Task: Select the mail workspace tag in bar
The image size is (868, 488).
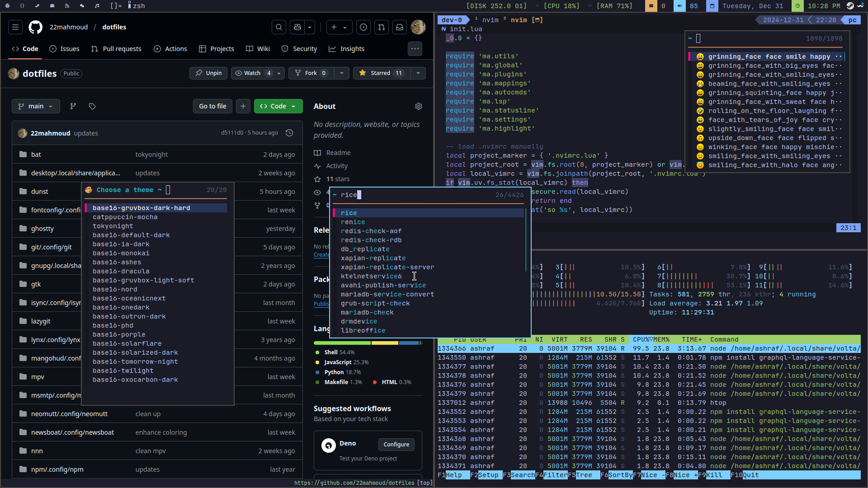Action: pos(52,6)
